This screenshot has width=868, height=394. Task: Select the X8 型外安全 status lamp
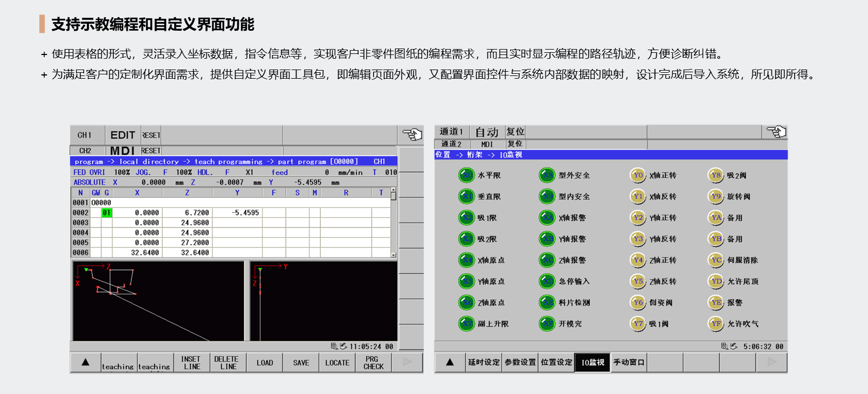(x=547, y=175)
